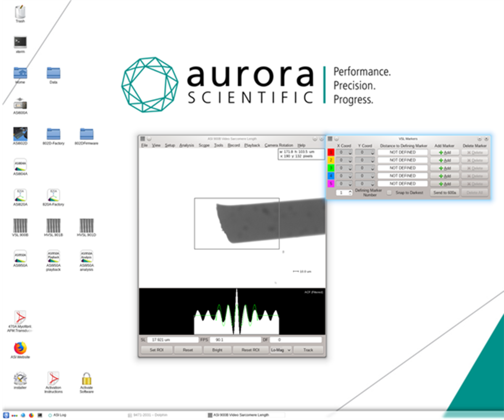Click the SL measurement input field
504x420 pixels.
172,339
